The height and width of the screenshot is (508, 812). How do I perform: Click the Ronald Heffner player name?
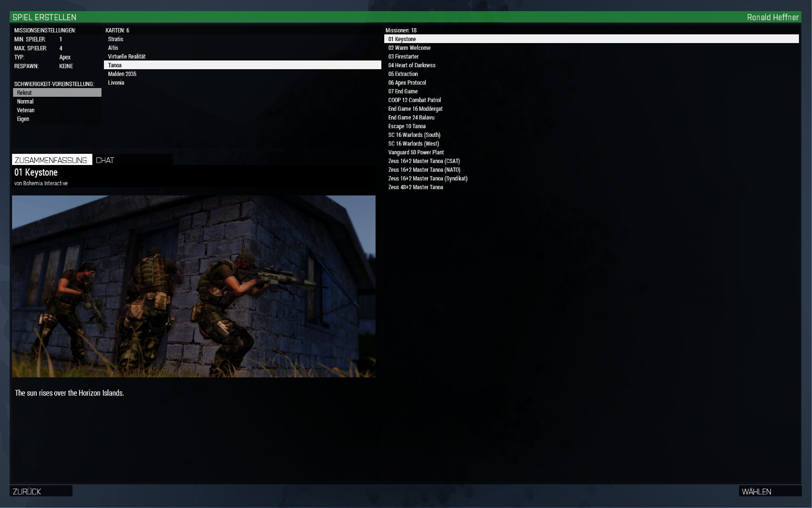(x=772, y=17)
